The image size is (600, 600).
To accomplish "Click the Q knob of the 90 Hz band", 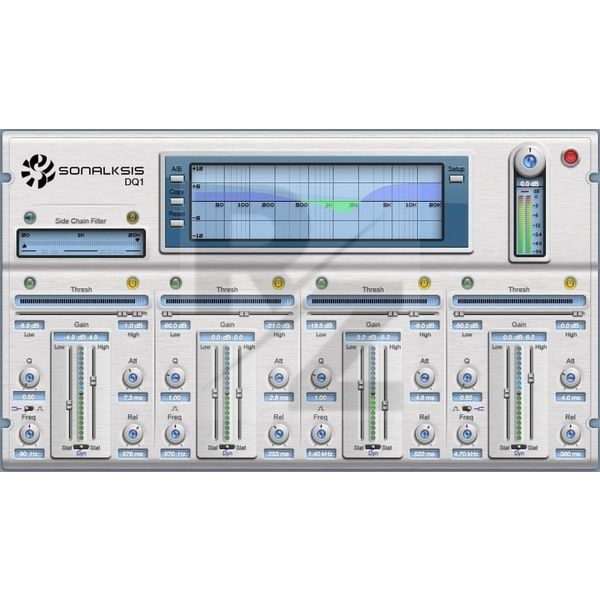I will (x=29, y=378).
